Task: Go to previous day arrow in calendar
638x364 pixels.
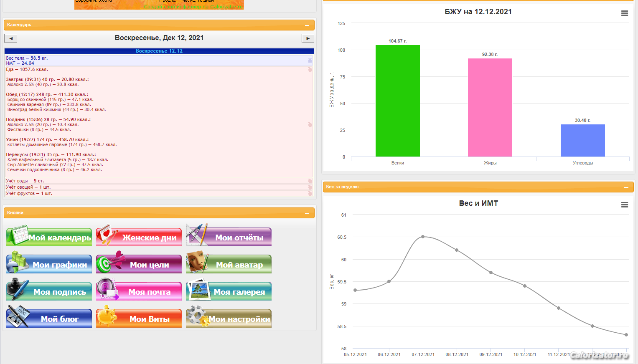Action: (10, 38)
